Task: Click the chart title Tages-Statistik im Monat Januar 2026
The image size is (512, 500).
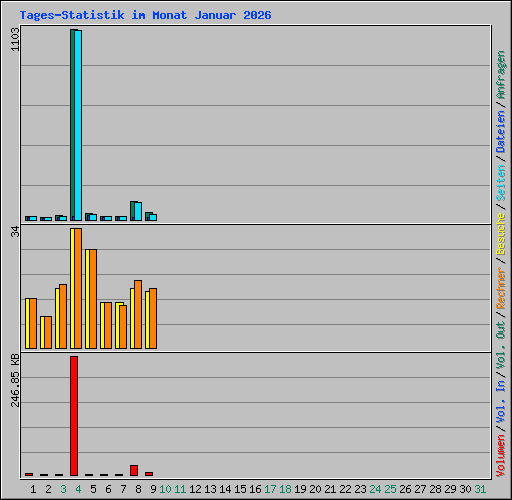Action: pyautogui.click(x=145, y=15)
